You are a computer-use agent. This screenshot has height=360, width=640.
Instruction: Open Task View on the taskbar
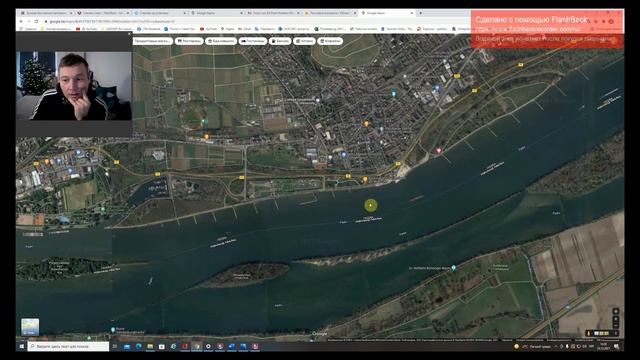(x=115, y=347)
